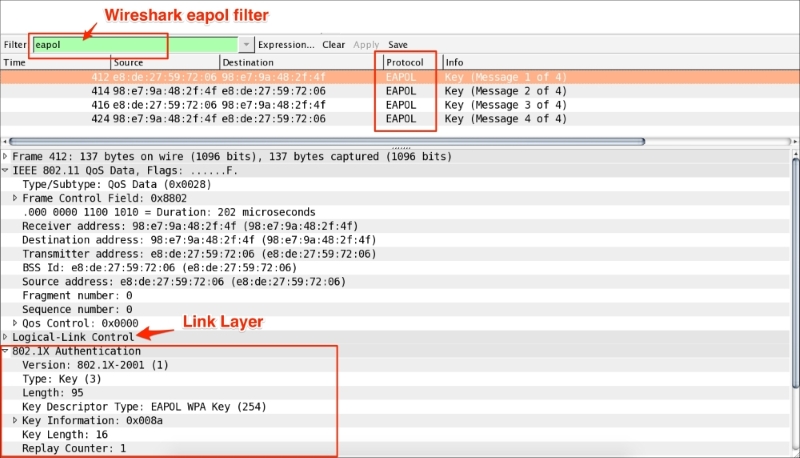Screen dimensions: 800x458
Task: Sort by the Info column header
Action: [621, 62]
